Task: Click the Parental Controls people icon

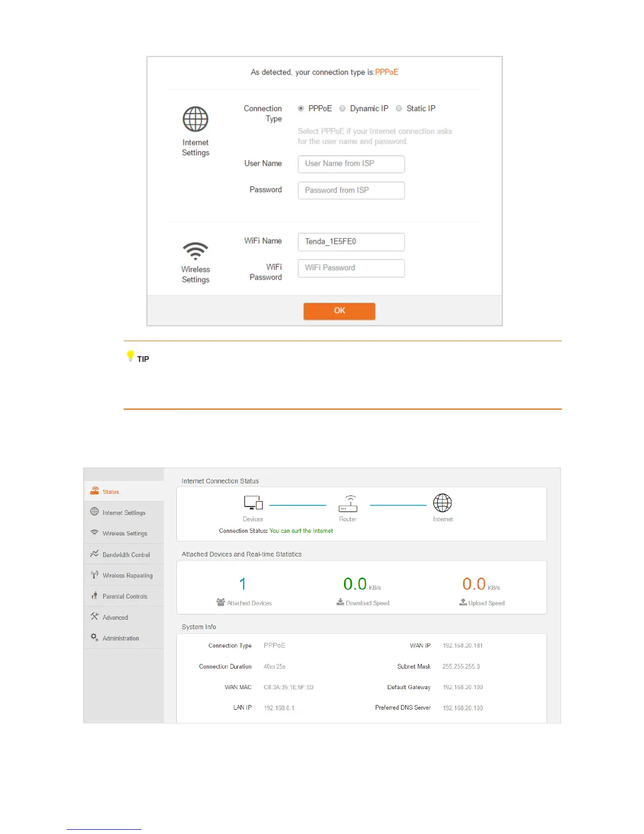Action: click(x=95, y=595)
